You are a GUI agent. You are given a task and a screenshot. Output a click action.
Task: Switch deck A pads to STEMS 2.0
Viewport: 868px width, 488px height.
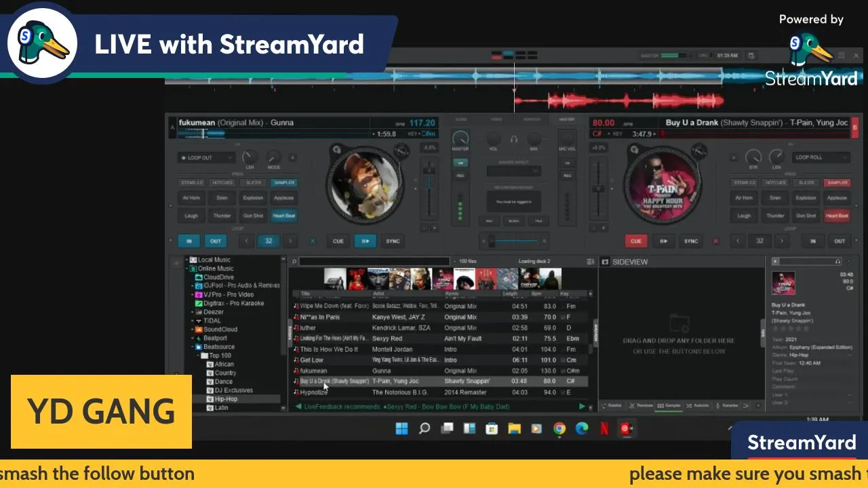(191, 182)
